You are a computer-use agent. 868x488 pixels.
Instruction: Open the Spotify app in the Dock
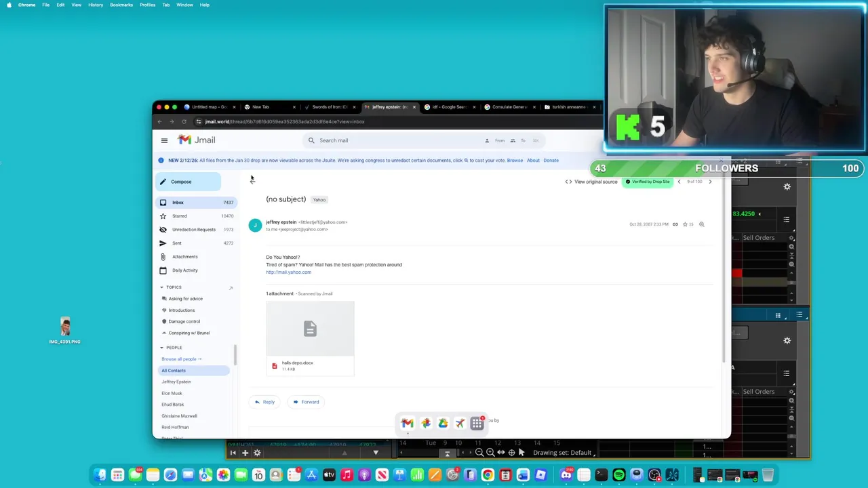[619, 476]
